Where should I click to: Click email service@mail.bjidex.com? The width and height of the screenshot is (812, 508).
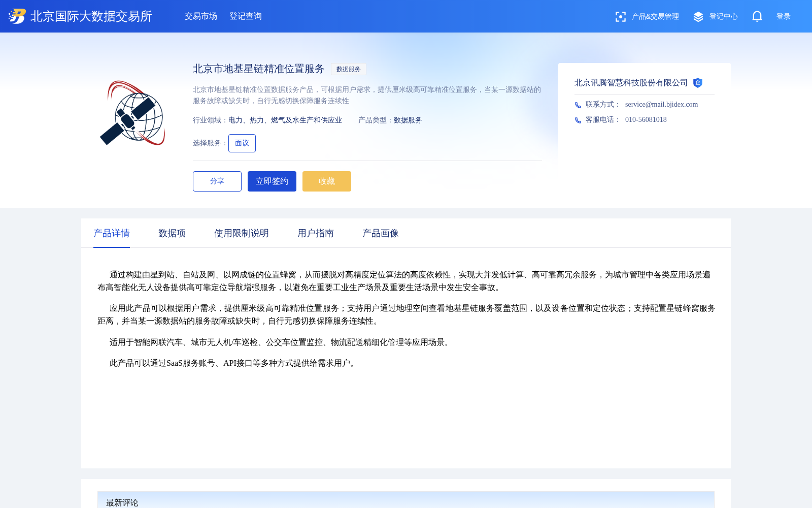pos(661,105)
